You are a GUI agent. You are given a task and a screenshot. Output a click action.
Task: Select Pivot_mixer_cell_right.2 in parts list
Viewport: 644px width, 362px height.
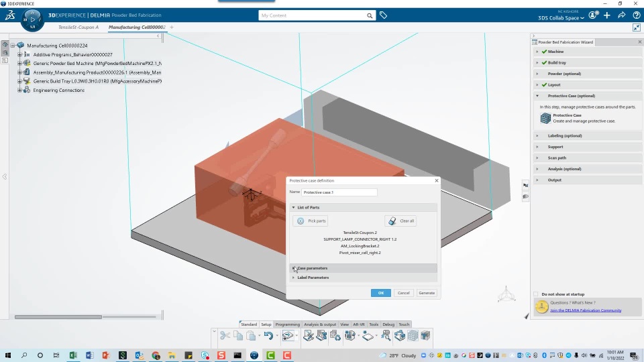pos(360,253)
